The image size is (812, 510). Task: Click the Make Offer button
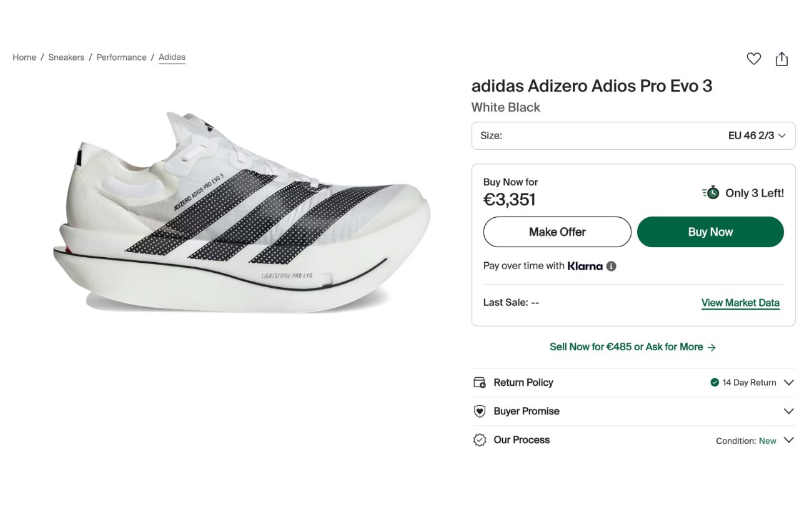click(557, 232)
